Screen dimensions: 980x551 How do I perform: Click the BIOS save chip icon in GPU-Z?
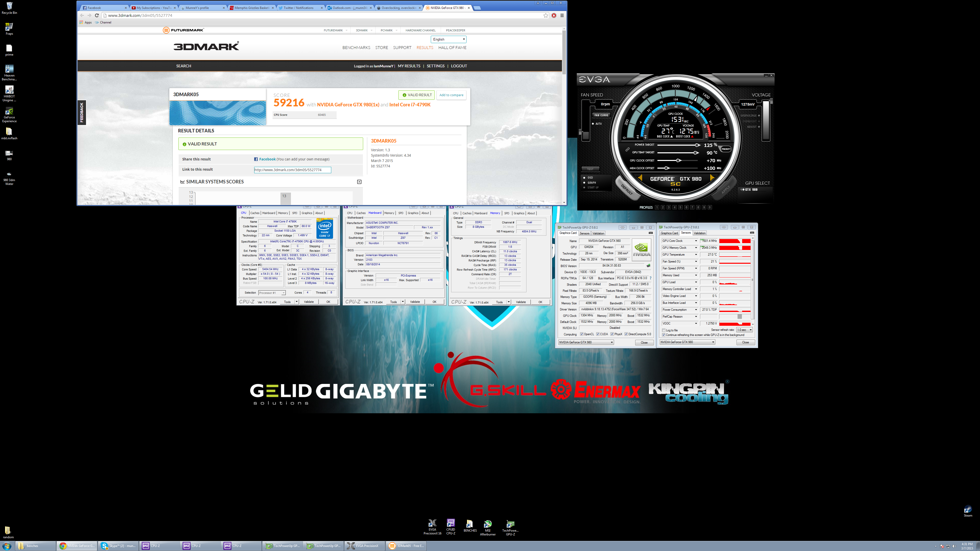(648, 265)
